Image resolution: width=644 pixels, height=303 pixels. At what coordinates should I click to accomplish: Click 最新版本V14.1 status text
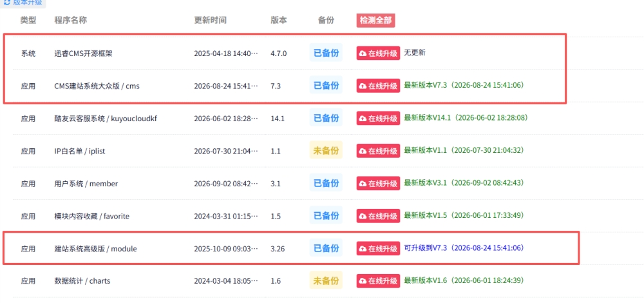[428, 117]
